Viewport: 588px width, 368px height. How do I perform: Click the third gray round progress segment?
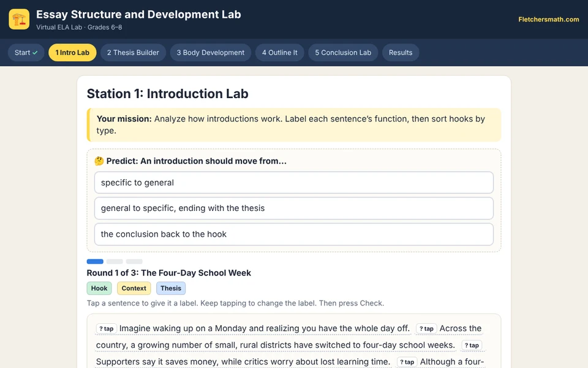pyautogui.click(x=134, y=261)
